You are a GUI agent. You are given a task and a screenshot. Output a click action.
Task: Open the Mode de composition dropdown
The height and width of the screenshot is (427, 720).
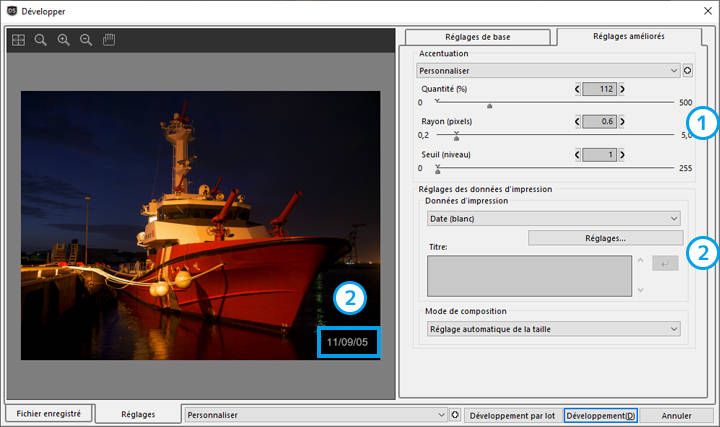(552, 328)
